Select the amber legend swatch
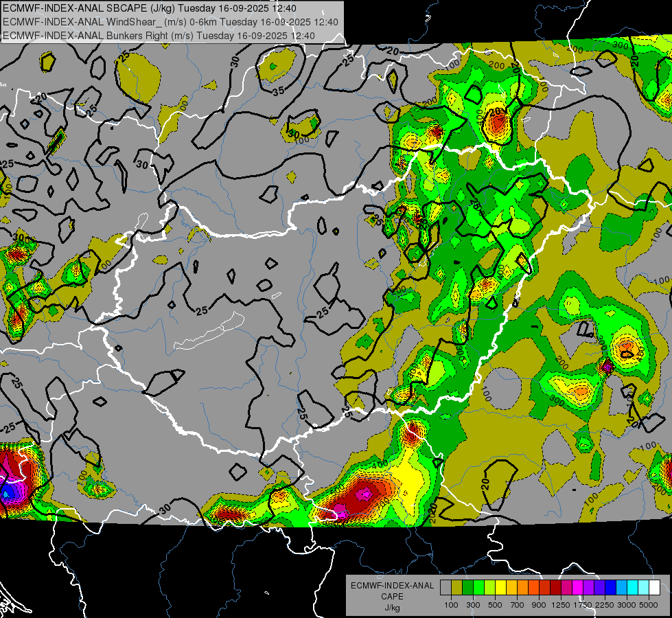The height and width of the screenshot is (618, 672). [x=511, y=588]
